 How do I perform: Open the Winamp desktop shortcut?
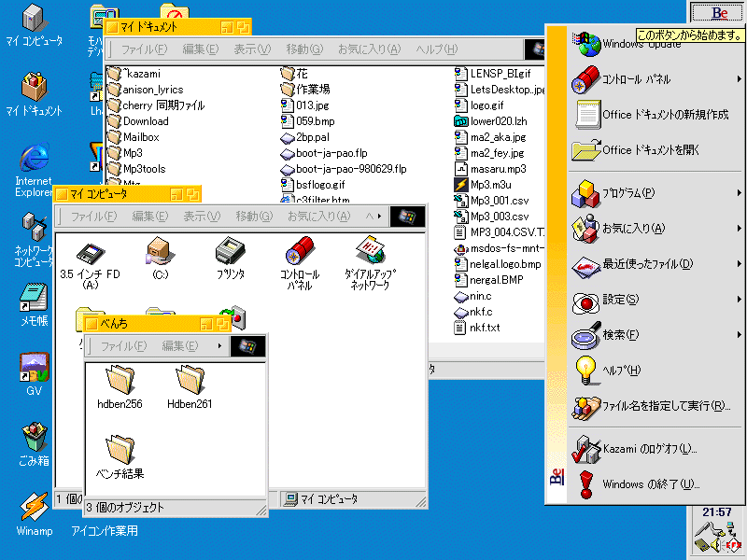coord(35,511)
